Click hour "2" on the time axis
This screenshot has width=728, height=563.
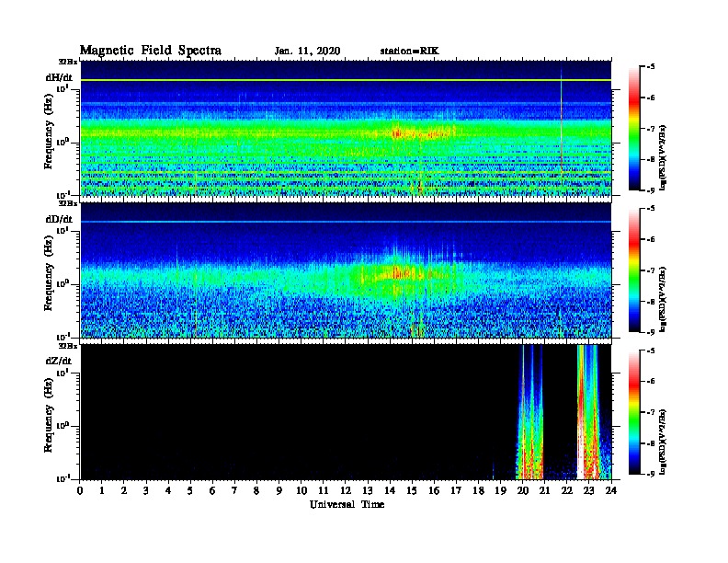click(124, 491)
